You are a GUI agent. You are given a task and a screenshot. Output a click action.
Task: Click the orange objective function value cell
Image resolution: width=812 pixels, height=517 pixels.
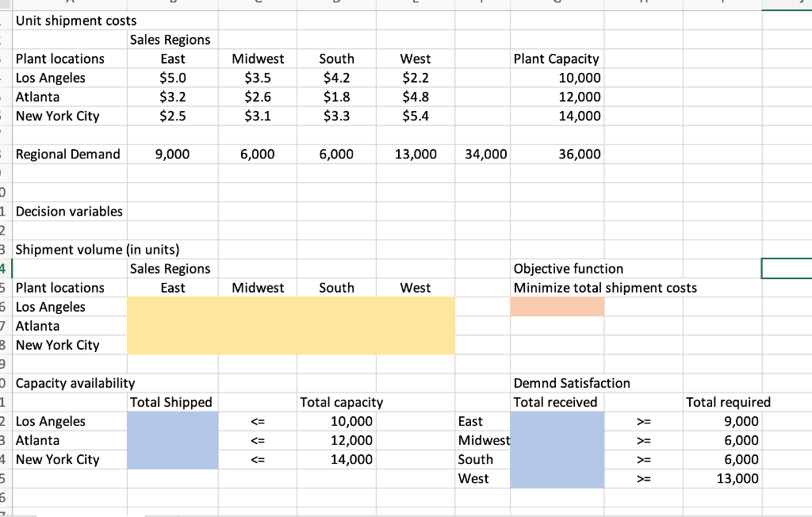point(557,307)
